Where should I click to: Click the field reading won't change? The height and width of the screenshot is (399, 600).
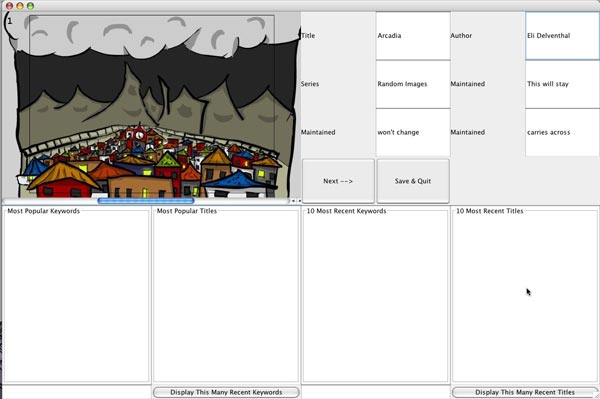pyautogui.click(x=413, y=132)
